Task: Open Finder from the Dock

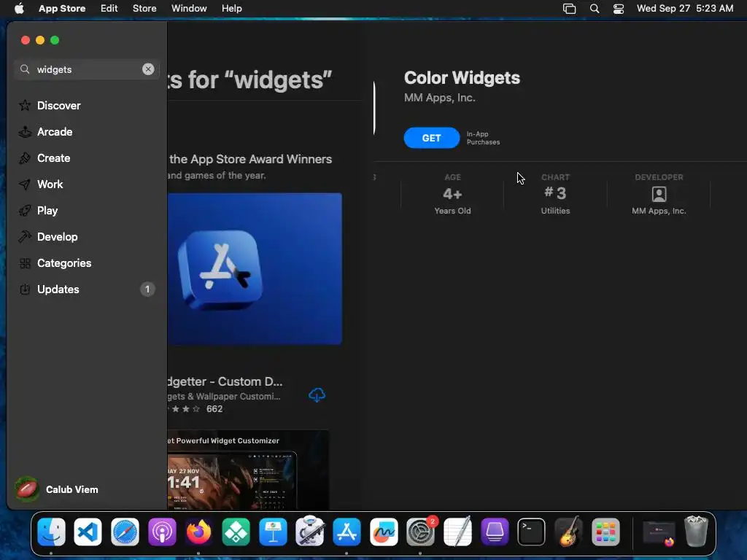Action: (x=51, y=532)
